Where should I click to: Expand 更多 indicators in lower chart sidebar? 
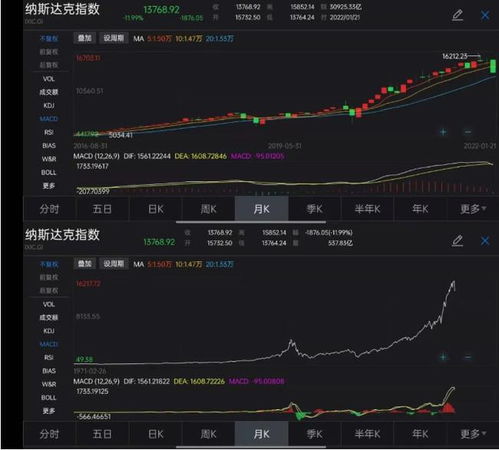(49, 411)
